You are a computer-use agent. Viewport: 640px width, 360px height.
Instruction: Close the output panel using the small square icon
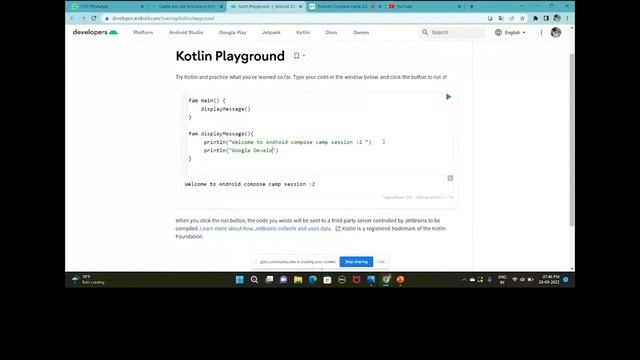point(450,178)
